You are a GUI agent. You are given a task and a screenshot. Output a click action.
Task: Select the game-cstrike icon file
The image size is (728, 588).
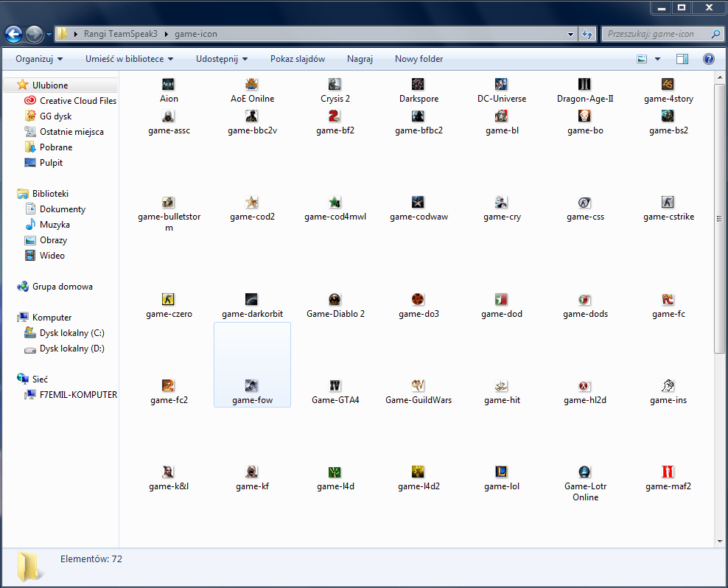[x=668, y=209]
